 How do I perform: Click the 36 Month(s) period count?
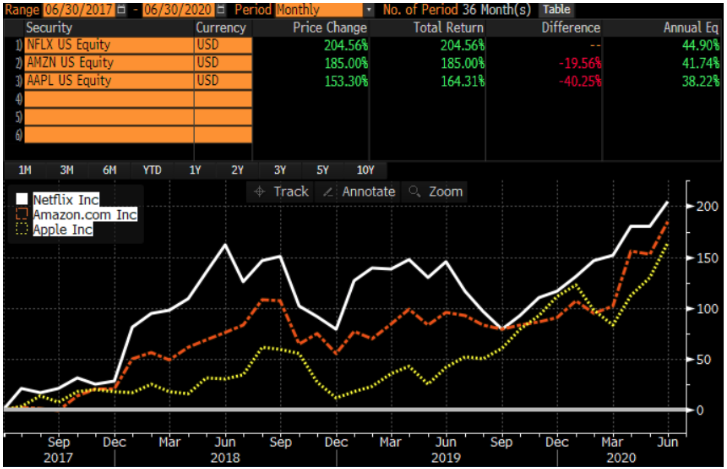pos(497,9)
